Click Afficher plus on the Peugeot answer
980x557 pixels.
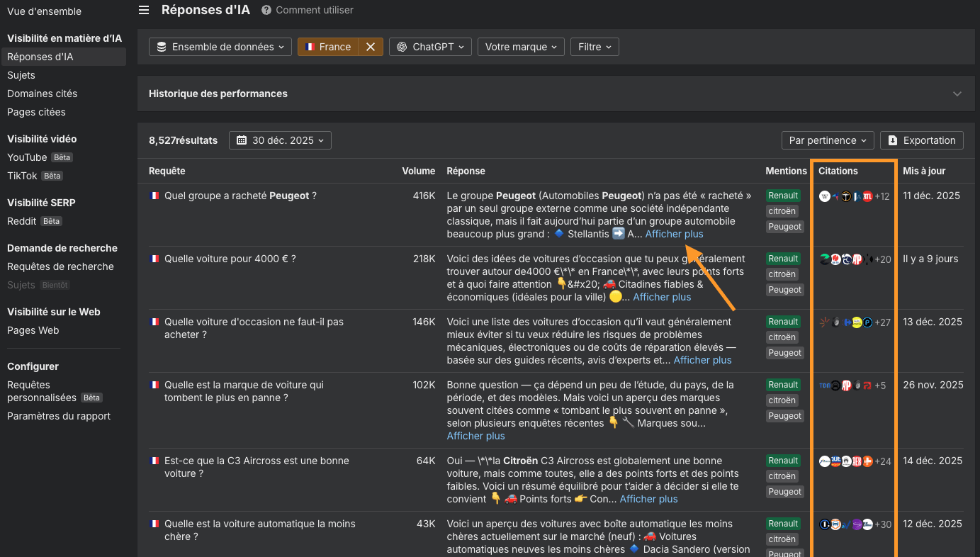(x=674, y=234)
